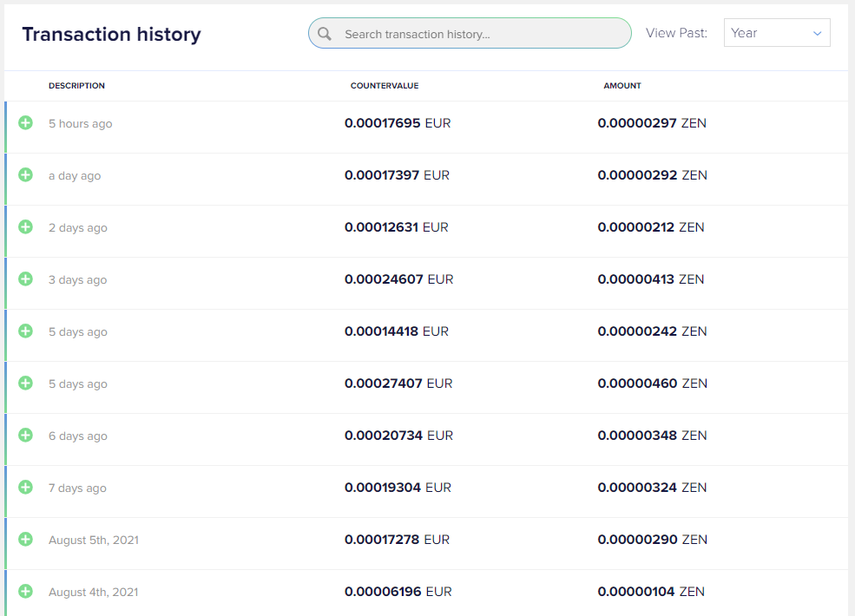
Task: Click the DESCRIPTION column header
Action: click(x=76, y=86)
